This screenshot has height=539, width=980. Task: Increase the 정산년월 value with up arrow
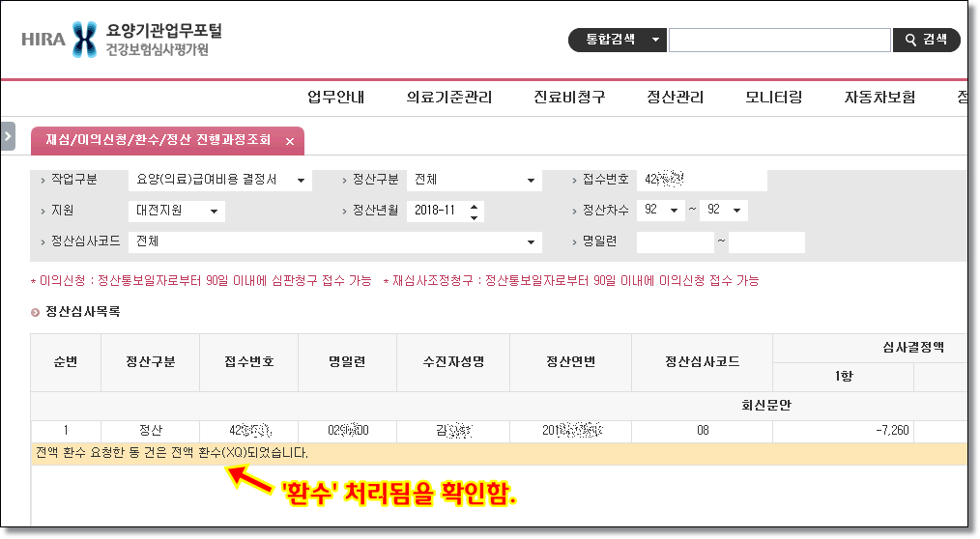point(474,206)
